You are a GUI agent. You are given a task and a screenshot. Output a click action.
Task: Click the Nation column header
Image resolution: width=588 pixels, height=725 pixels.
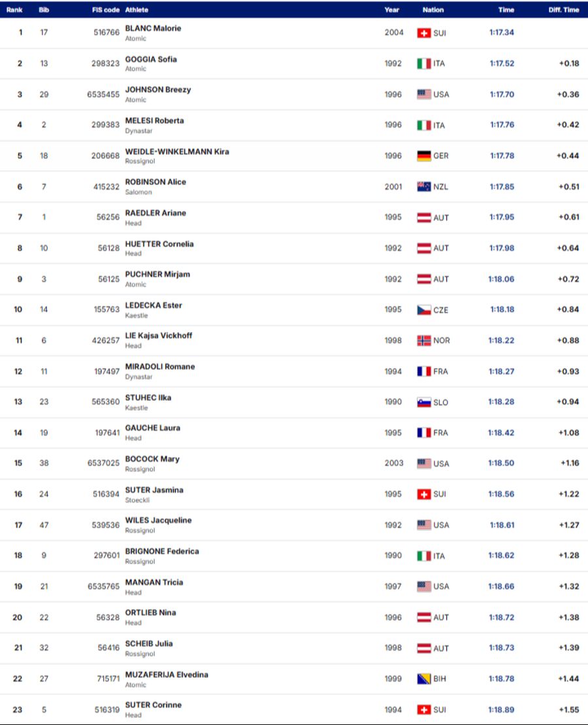pos(433,10)
